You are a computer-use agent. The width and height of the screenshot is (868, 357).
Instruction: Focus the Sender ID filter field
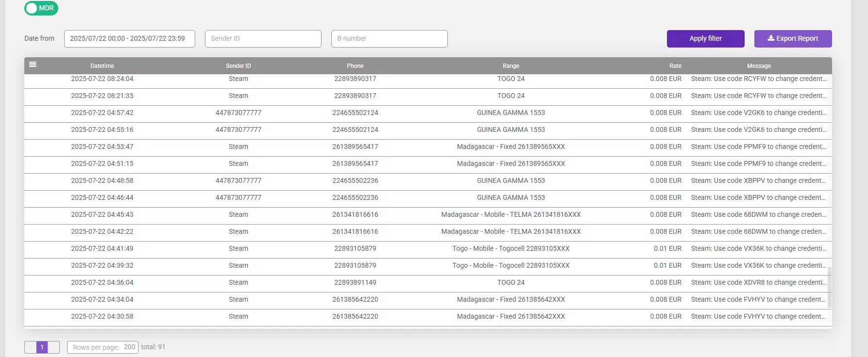tap(263, 39)
